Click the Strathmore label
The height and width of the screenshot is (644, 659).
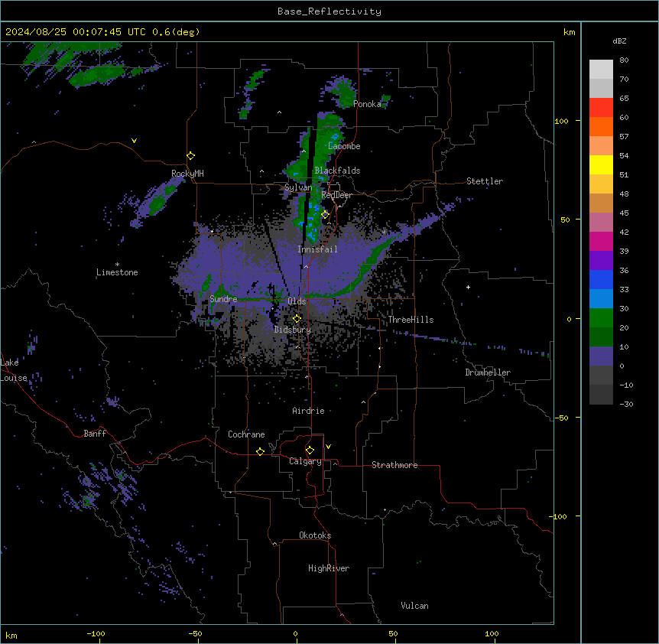click(x=394, y=465)
